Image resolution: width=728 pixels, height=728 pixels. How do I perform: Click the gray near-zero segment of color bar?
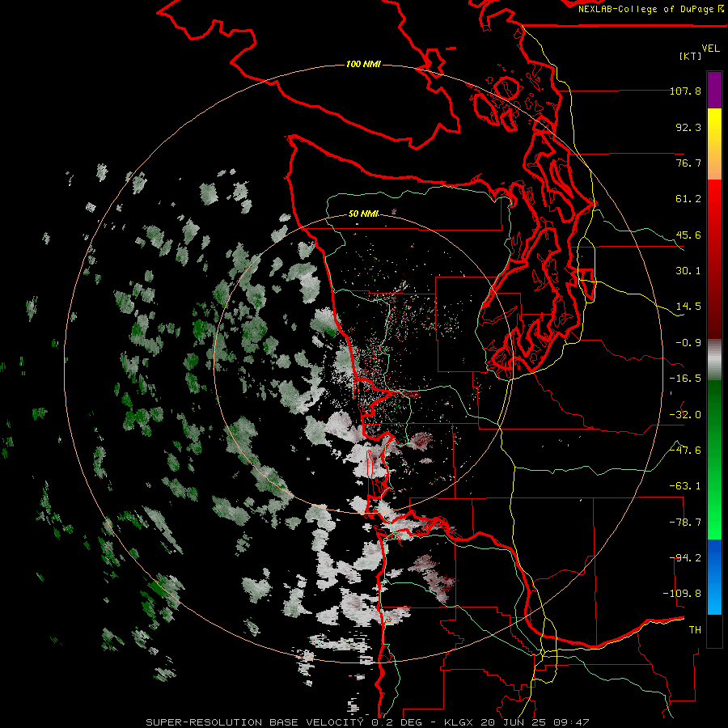pos(714,360)
